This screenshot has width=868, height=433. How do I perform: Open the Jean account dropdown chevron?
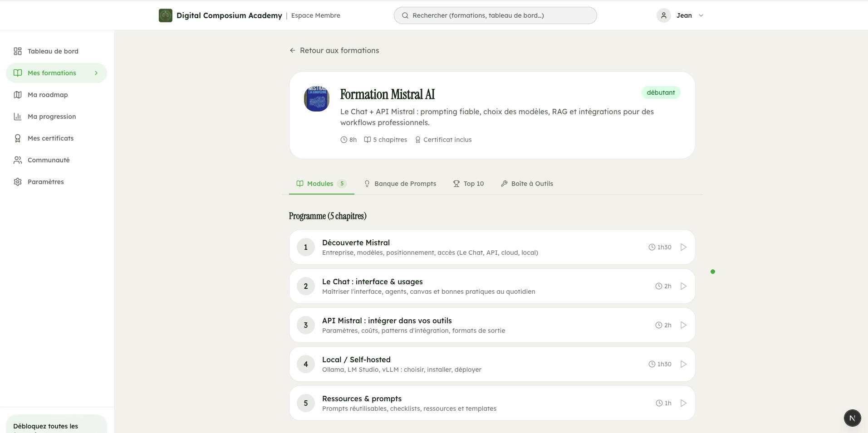click(x=701, y=15)
